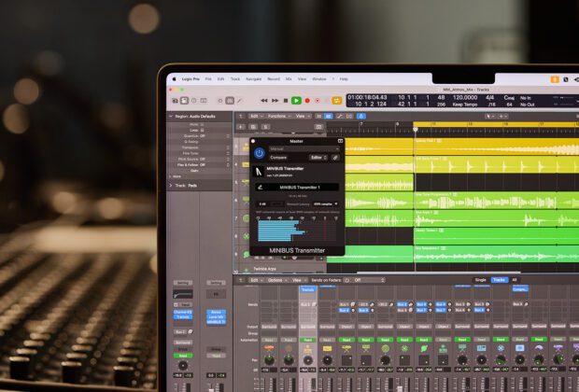The width and height of the screenshot is (579, 392).
Task: Select the Single mixer view button
Action: click(480, 279)
